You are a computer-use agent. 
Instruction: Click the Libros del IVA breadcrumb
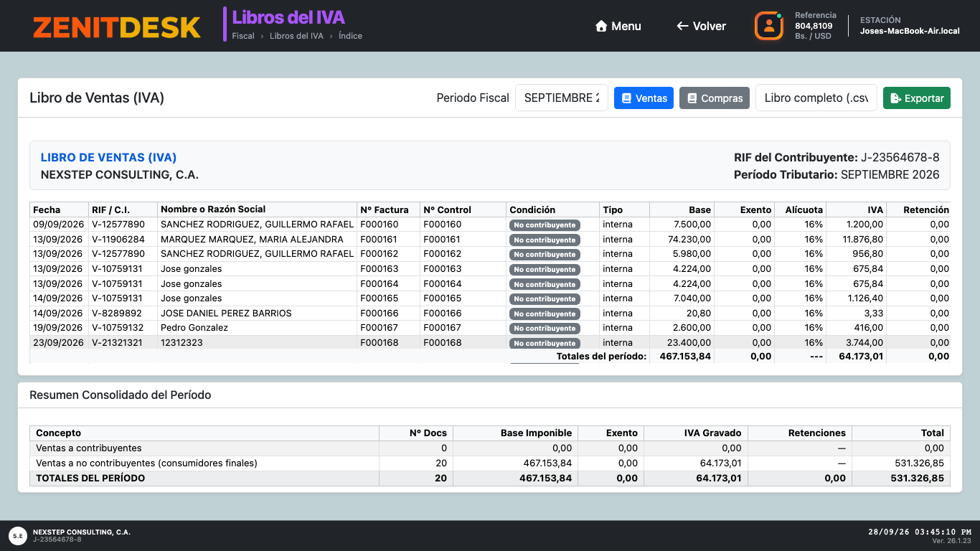(296, 36)
